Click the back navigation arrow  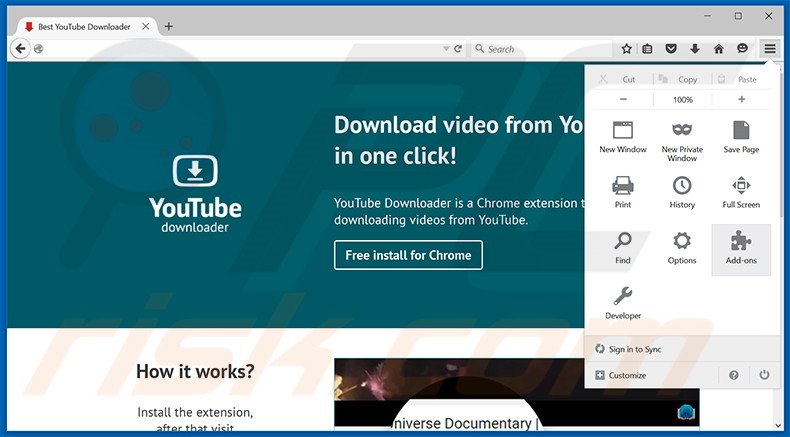tap(20, 49)
